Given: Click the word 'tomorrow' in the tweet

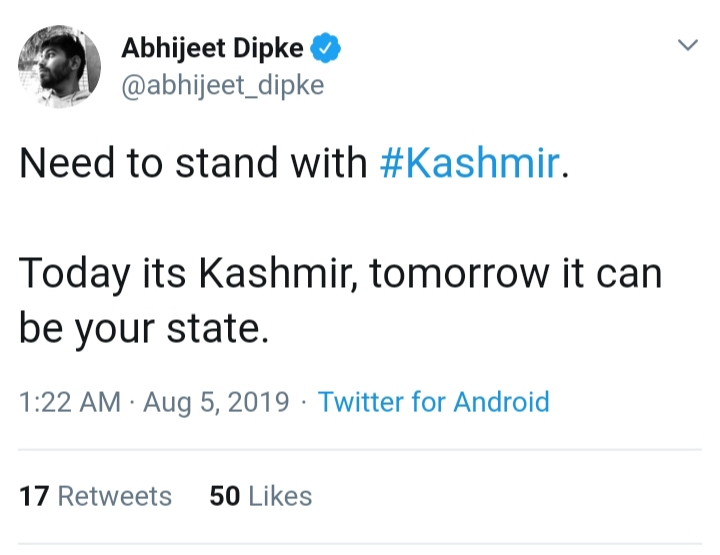Looking at the screenshot, I should coord(459,274).
